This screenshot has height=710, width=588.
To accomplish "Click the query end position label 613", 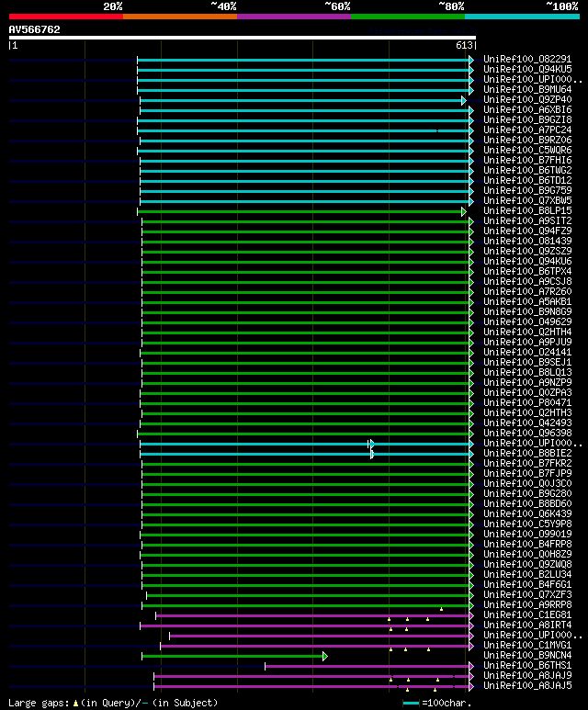I will pyautogui.click(x=464, y=45).
